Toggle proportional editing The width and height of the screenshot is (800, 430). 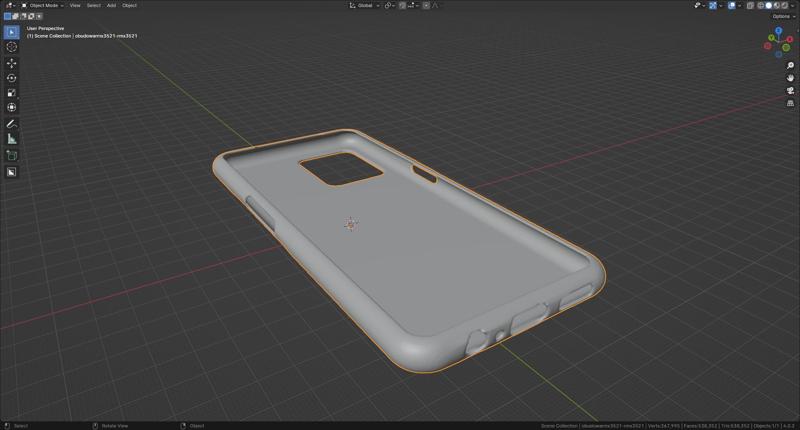[426, 5]
